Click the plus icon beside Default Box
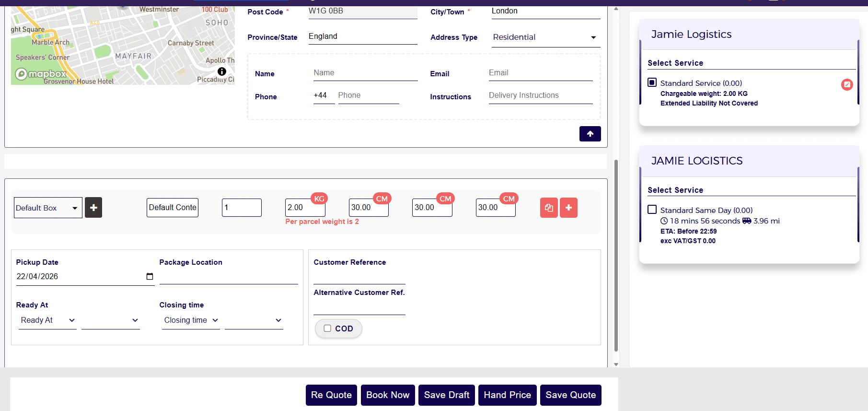 point(93,208)
